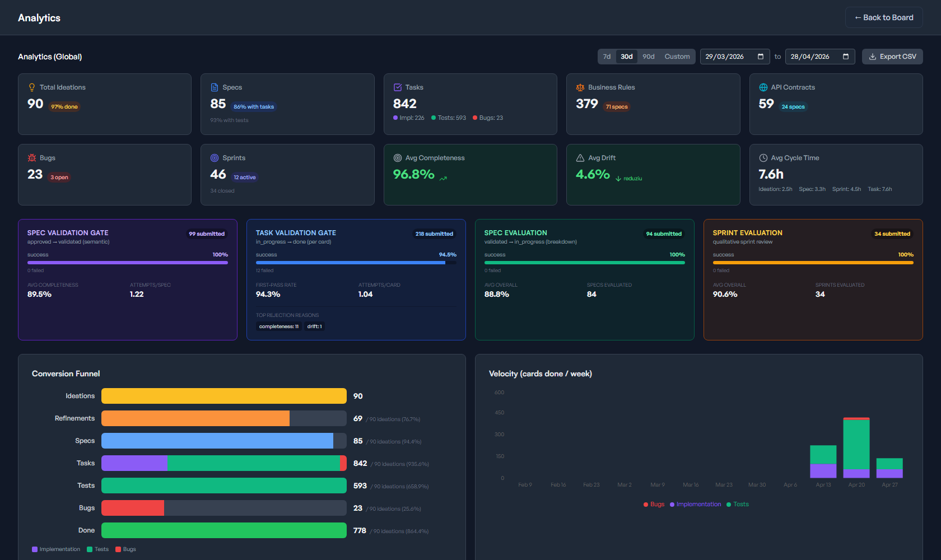This screenshot has height=560, width=941.
Task: Click the red bug icon on Bugs card
Action: (32, 158)
